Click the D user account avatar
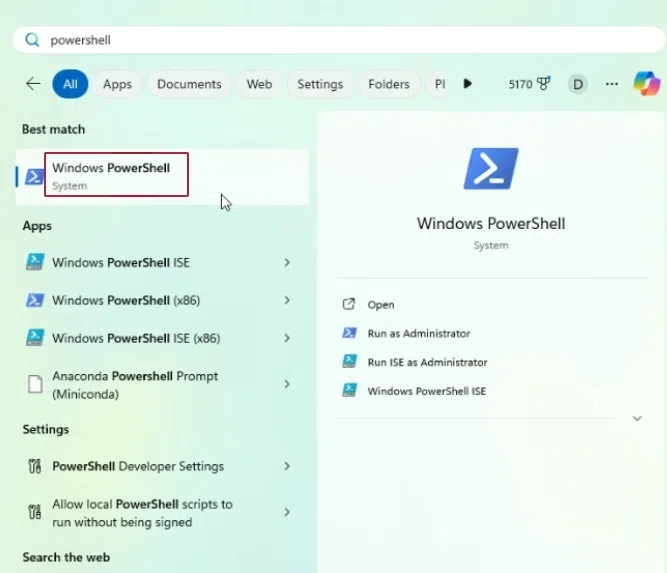 [578, 84]
